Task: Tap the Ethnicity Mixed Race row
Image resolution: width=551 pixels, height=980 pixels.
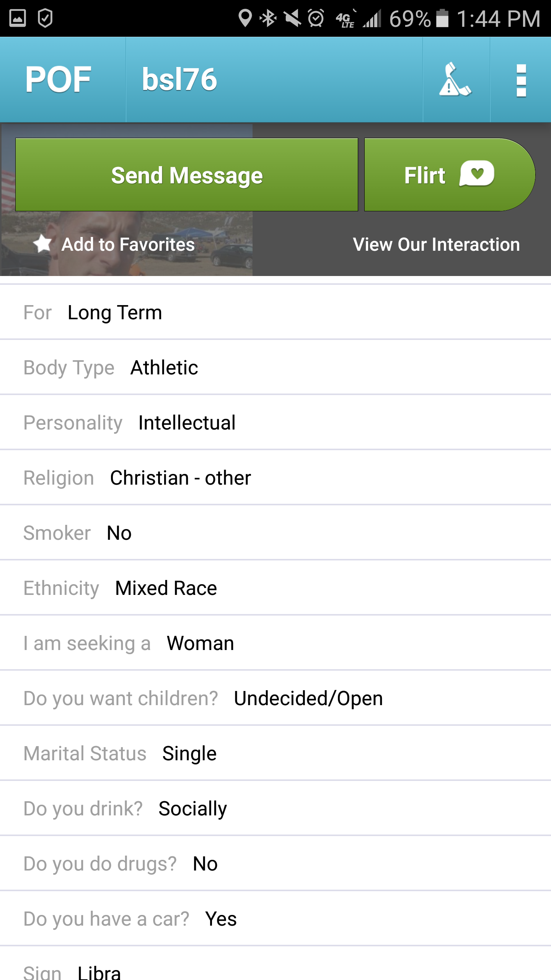Action: tap(275, 588)
